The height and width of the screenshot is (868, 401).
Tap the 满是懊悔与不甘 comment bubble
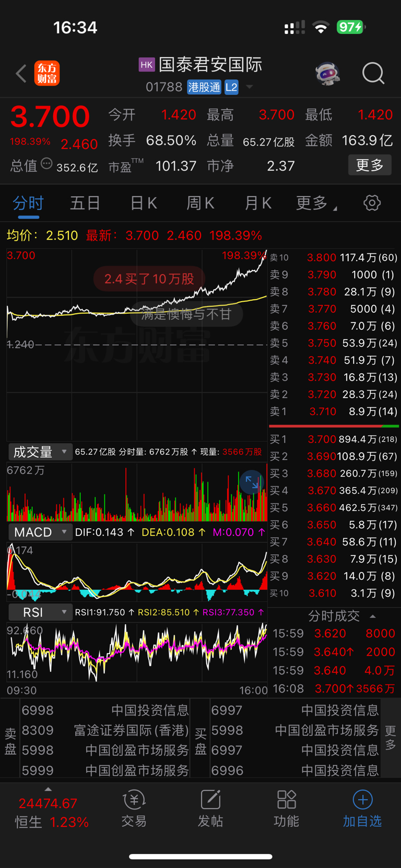click(x=186, y=314)
